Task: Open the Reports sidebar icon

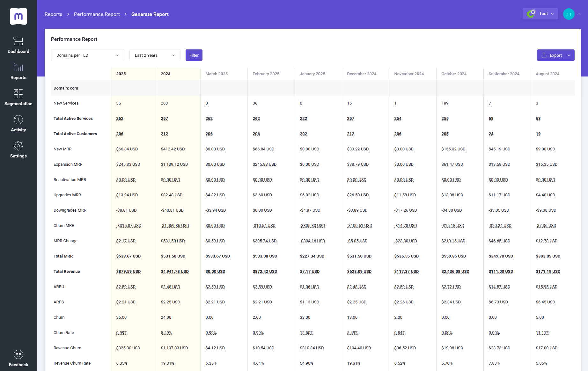Action: (18, 67)
